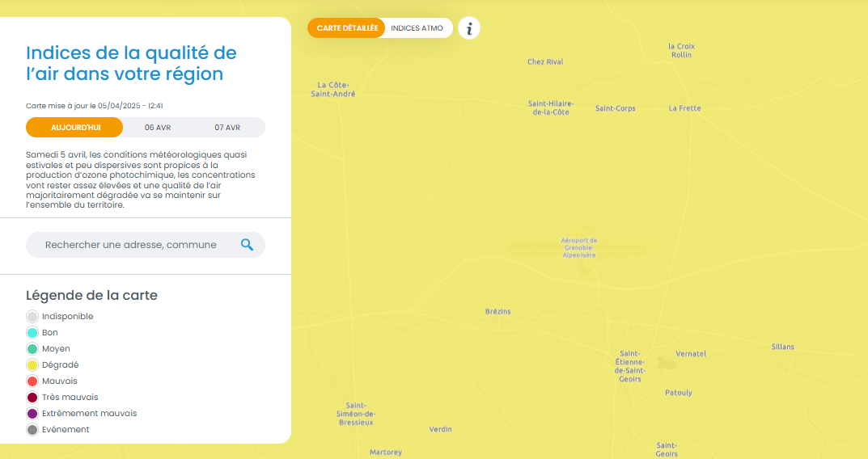Show forecast for 07 AVR

227,128
